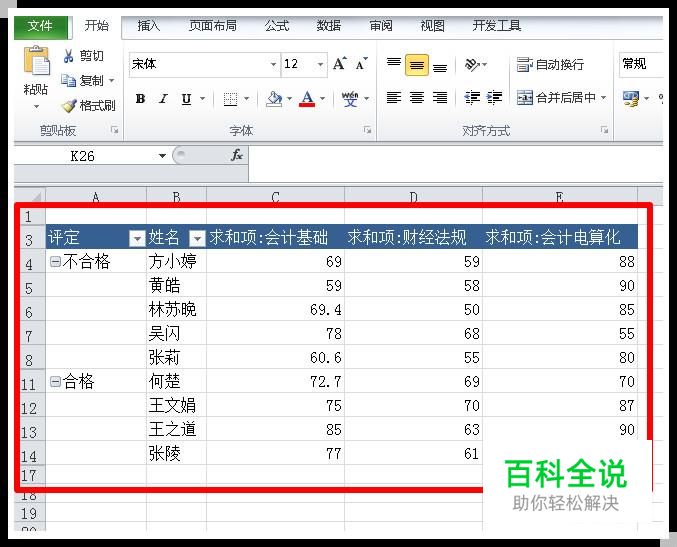
Task: Select the Format Painter brush
Action: pos(69,105)
